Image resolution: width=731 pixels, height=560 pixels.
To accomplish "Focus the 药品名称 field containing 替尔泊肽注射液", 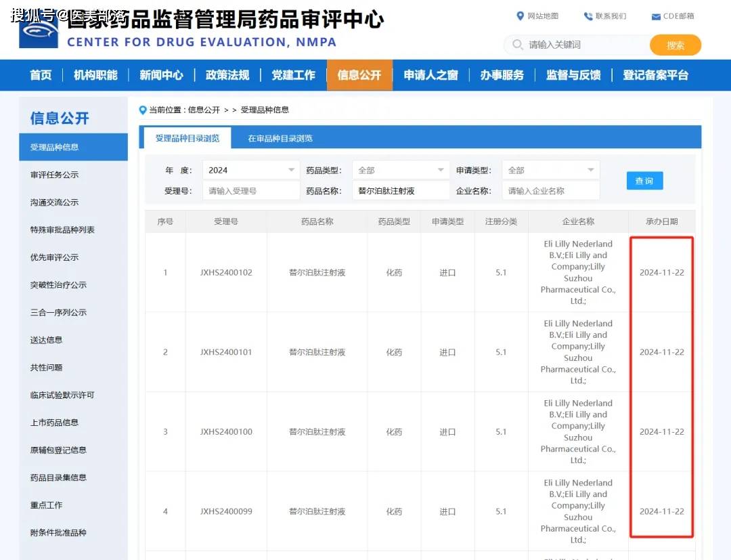I will 401,191.
